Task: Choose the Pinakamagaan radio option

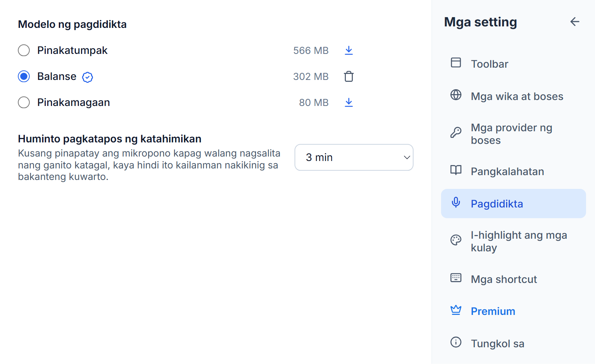Action: 24,102
